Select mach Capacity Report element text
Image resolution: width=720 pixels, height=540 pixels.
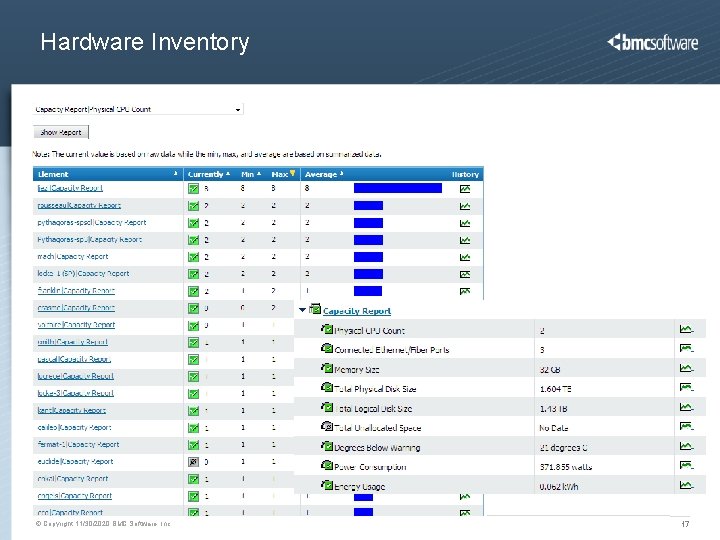click(x=73, y=256)
